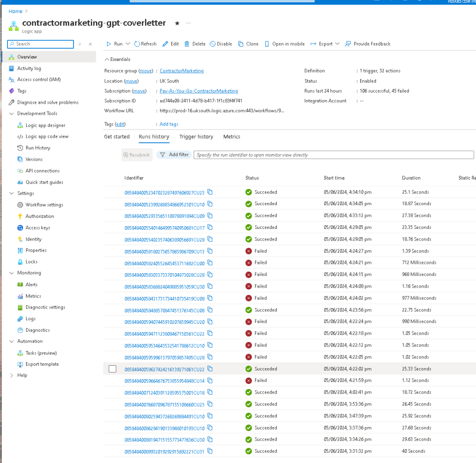Image resolution: width=476 pixels, height=463 pixels.
Task: Switch to Runs history tab
Action: coord(154,137)
